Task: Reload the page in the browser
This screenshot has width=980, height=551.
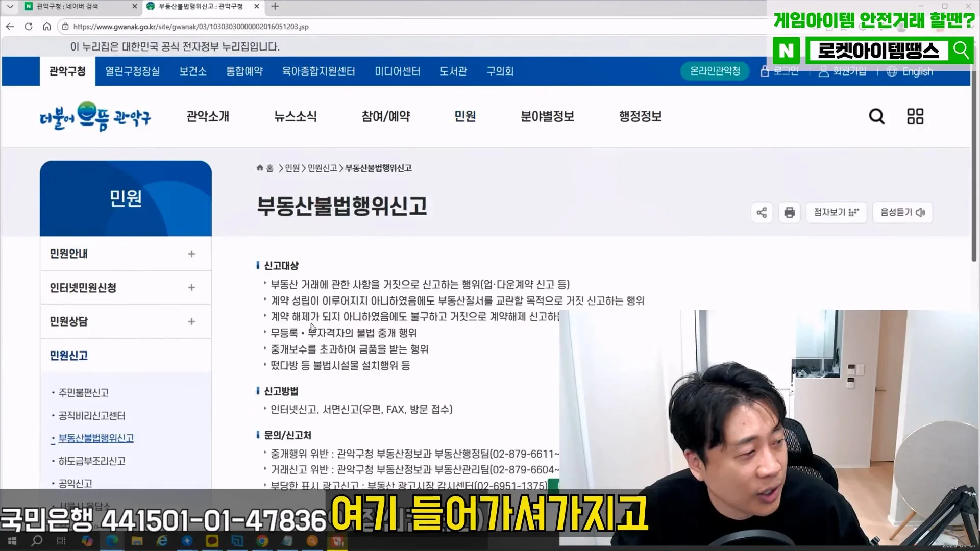Action: coord(29,27)
